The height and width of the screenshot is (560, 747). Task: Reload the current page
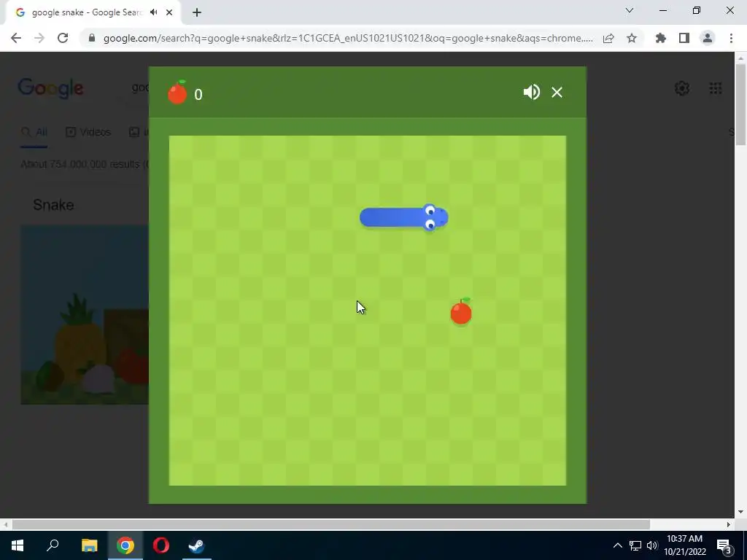pyautogui.click(x=63, y=38)
